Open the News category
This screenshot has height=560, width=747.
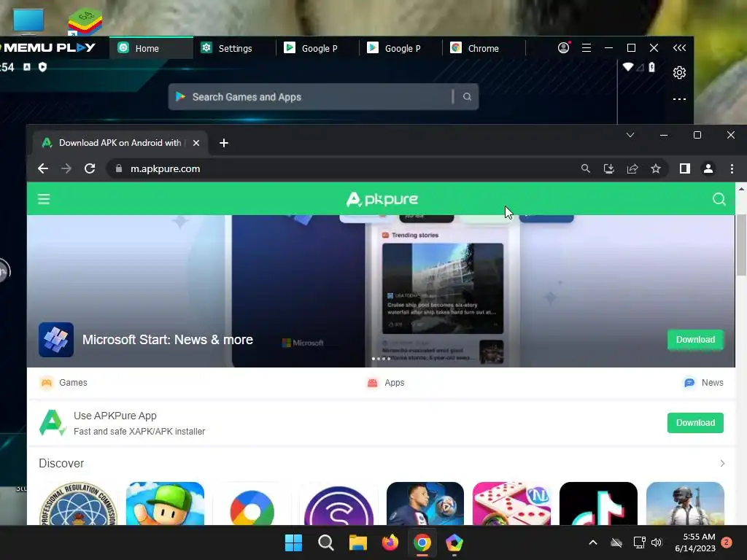(703, 382)
